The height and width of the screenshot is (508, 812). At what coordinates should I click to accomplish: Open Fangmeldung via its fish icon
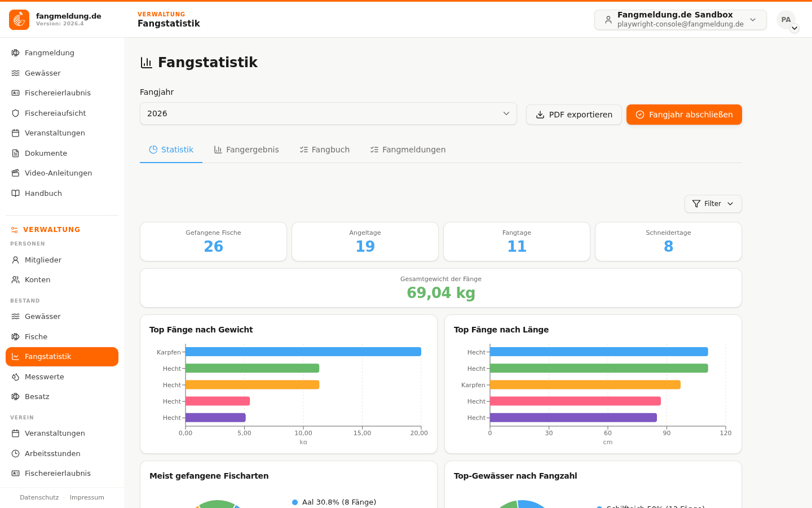coord(15,53)
